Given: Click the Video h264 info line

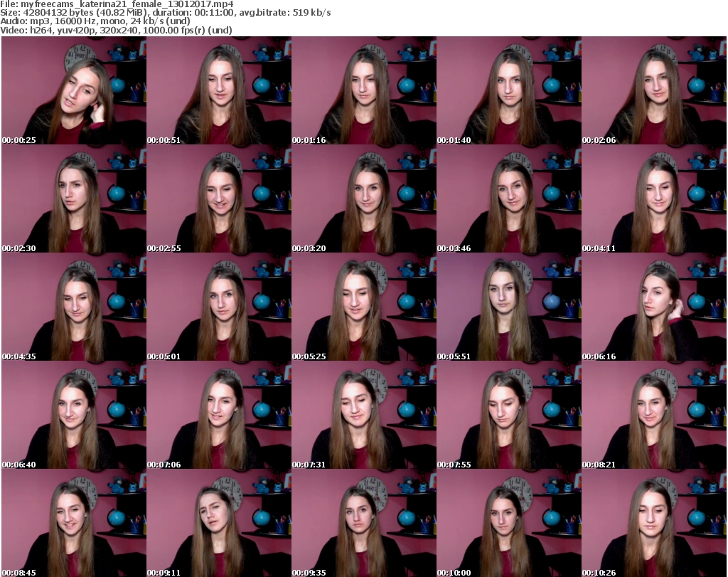Looking at the screenshot, I should point(116,30).
